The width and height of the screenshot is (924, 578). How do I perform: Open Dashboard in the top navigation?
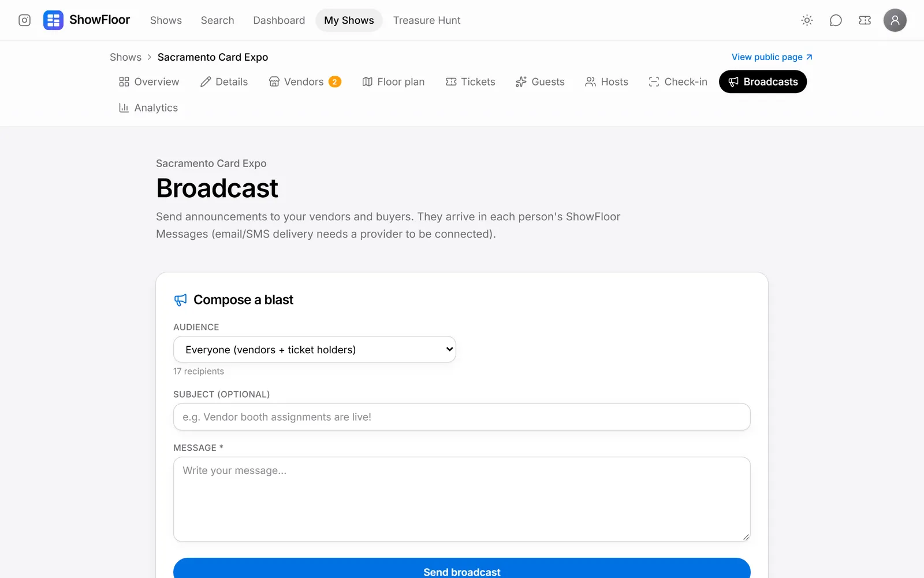279,20
